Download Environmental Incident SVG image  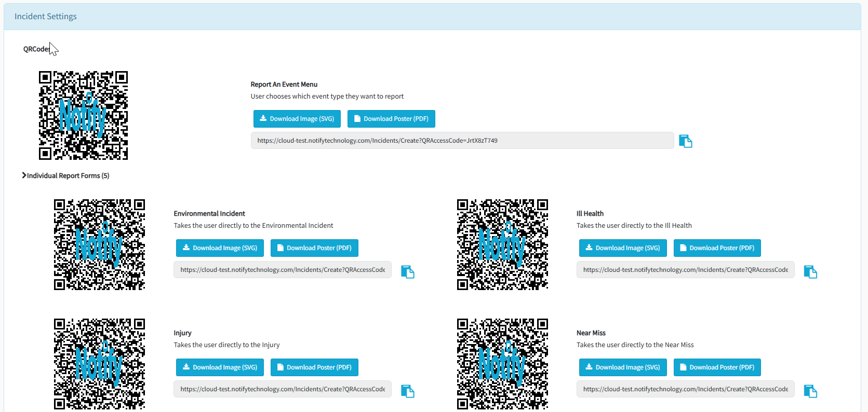pyautogui.click(x=220, y=248)
